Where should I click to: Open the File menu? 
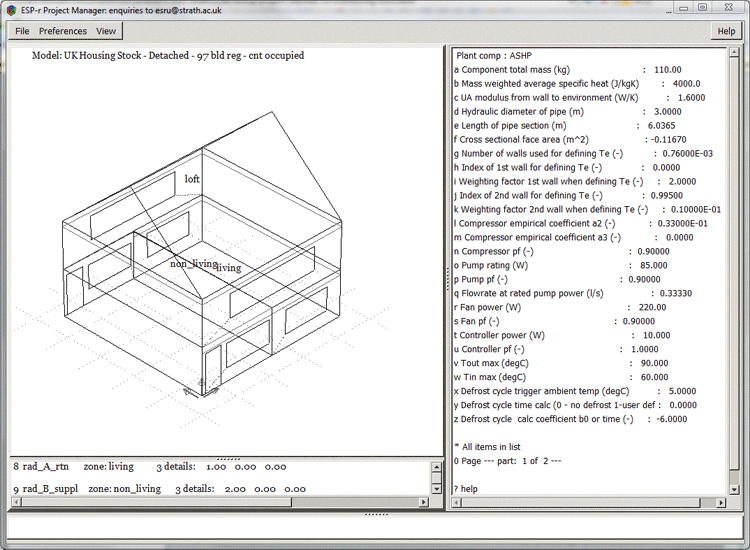[x=22, y=31]
